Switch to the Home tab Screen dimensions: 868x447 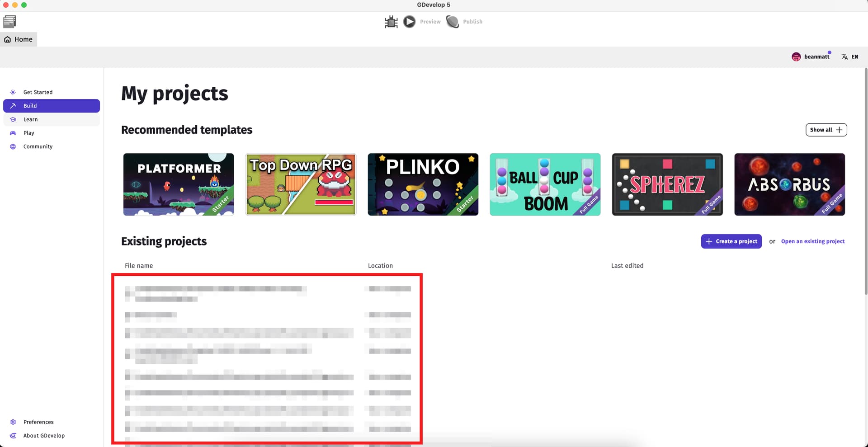(x=19, y=39)
